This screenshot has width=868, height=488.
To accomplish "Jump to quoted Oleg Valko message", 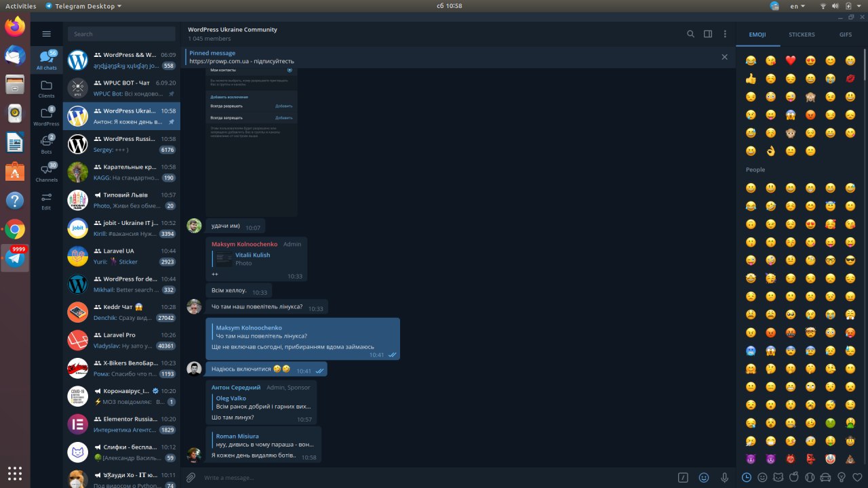I will tap(261, 402).
